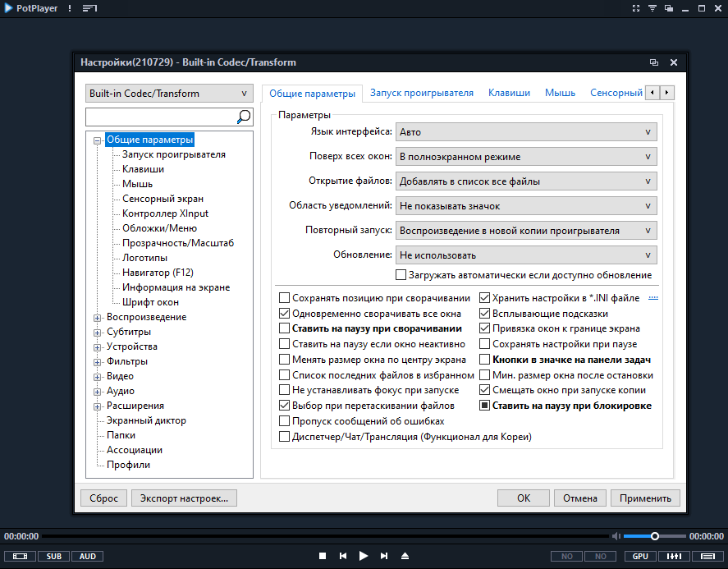Open the Built-in Codec/Transform profile dropdown
Viewport: 728px width, 569px height.
click(x=169, y=94)
